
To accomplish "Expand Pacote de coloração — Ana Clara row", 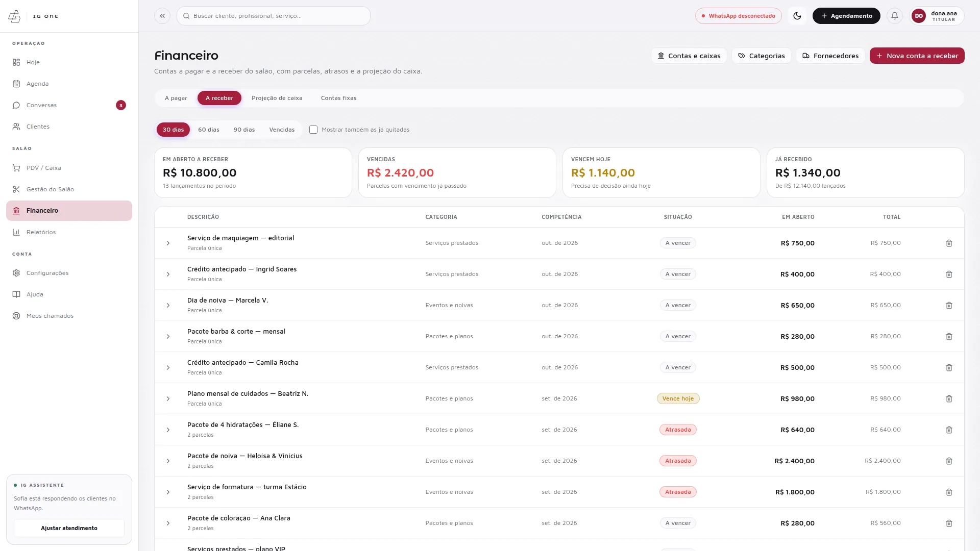I will 168,523.
